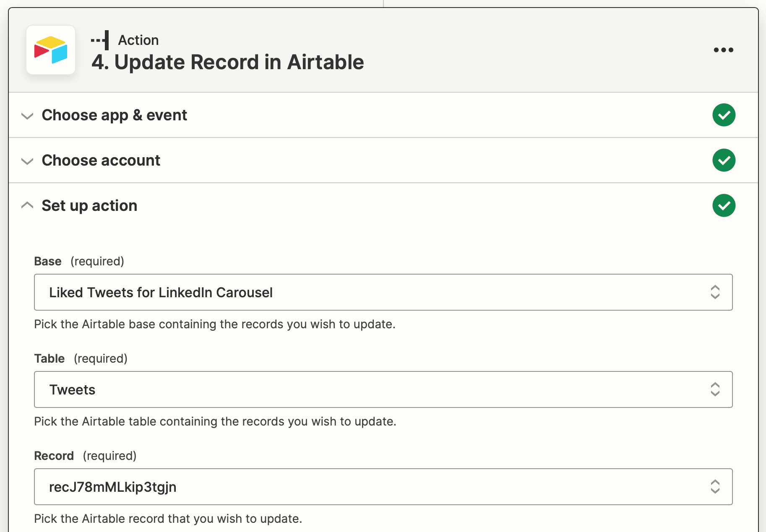Click the Action step indicator icon
Viewport: 766px width, 532px height.
[x=100, y=40]
